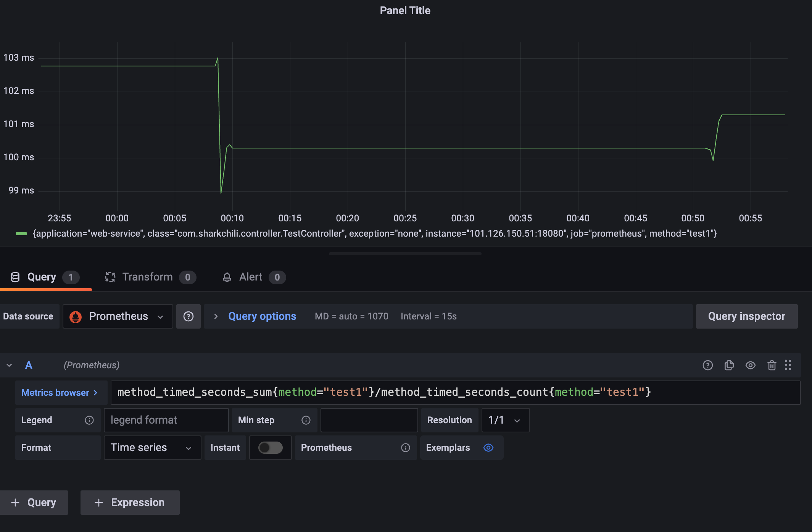The width and height of the screenshot is (812, 532).
Task: Toggle the Instant query switch
Action: (x=270, y=448)
